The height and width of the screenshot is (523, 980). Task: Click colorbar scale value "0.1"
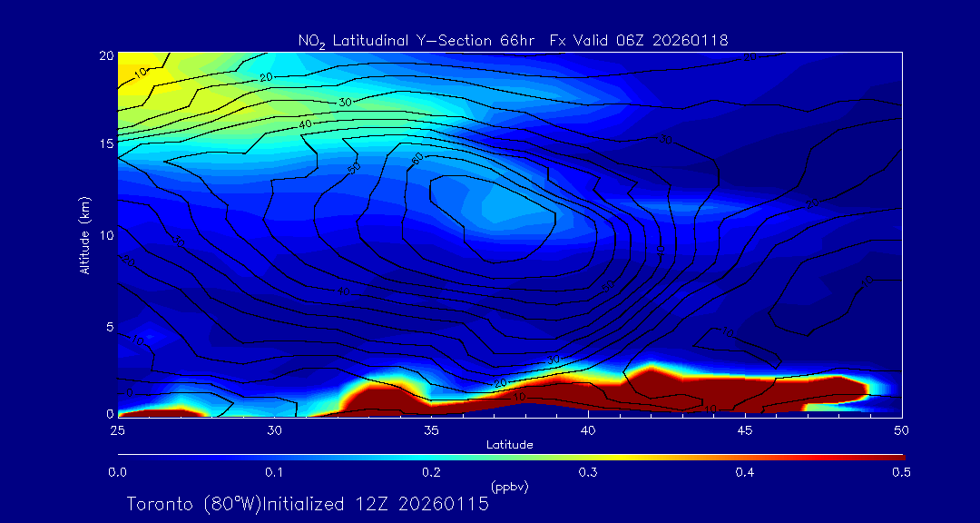274,472
